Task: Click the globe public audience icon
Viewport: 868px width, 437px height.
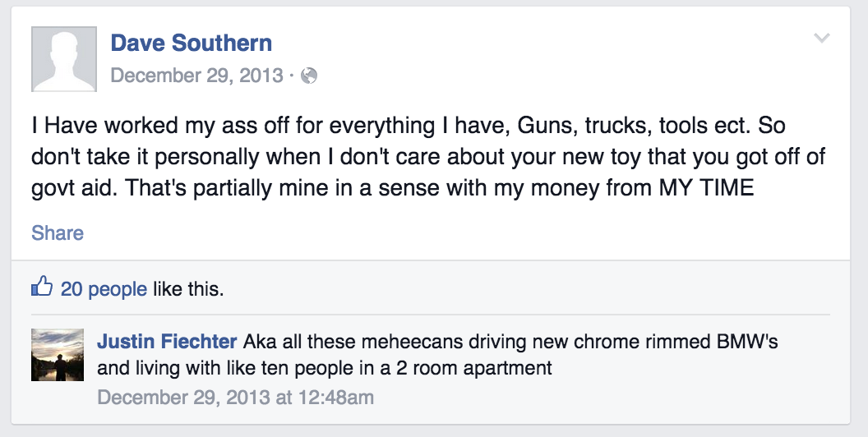Action: click(x=309, y=76)
